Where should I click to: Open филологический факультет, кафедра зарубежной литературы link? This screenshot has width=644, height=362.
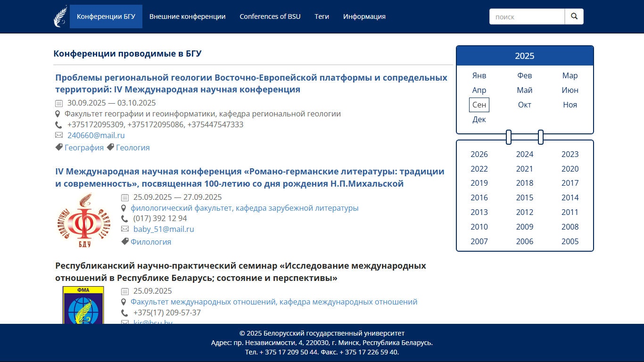click(245, 208)
